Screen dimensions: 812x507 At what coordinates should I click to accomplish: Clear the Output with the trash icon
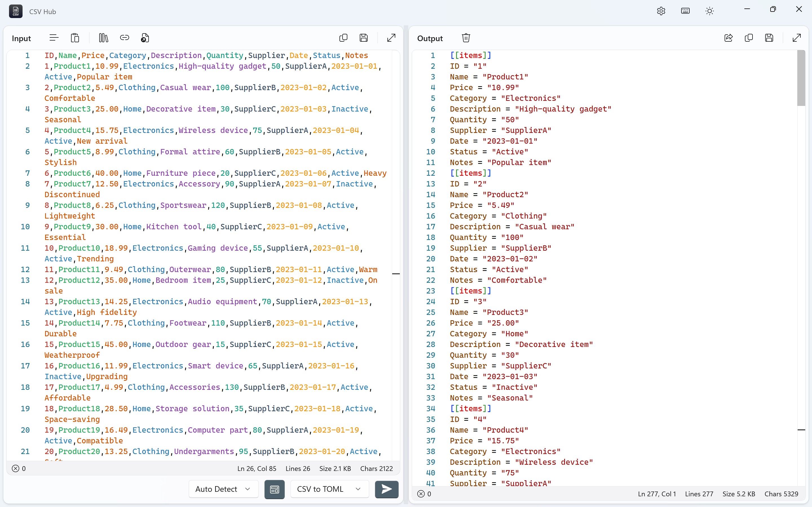466,37
